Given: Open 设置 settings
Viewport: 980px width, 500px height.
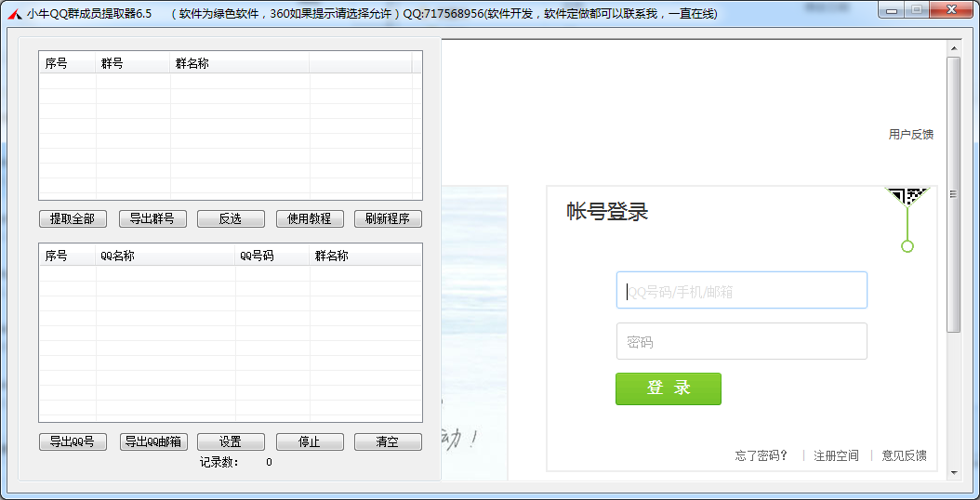Looking at the screenshot, I should click(x=231, y=442).
